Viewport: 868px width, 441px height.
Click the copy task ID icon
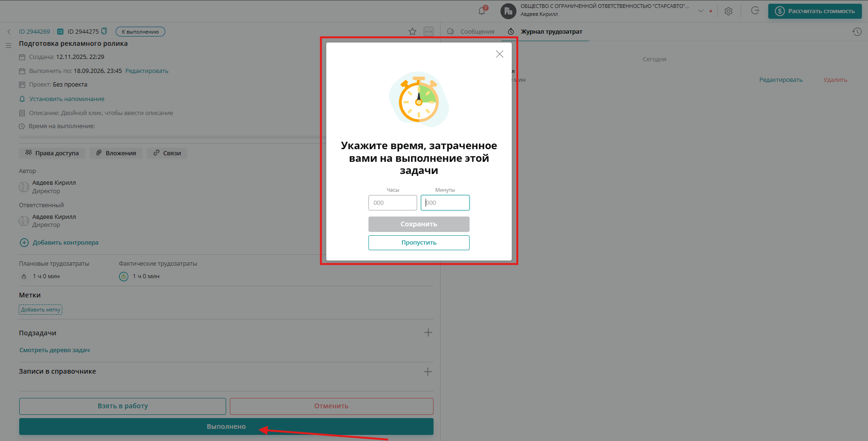coord(104,31)
